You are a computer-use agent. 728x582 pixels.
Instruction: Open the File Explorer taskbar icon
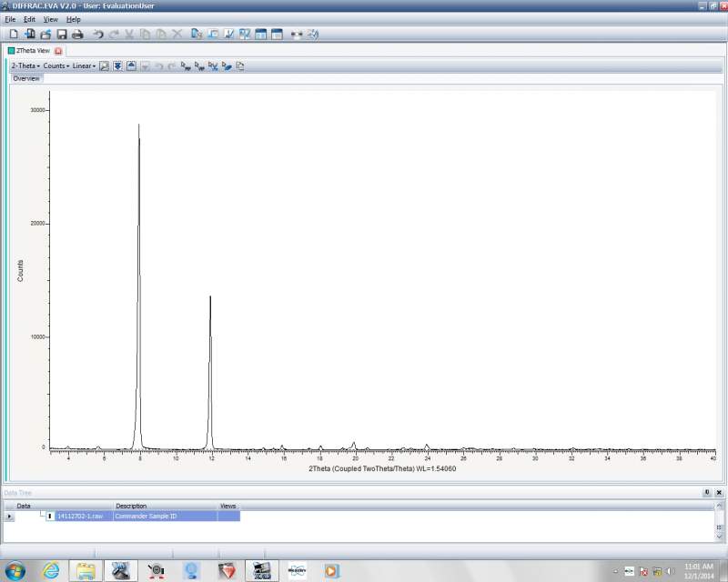(x=86, y=570)
